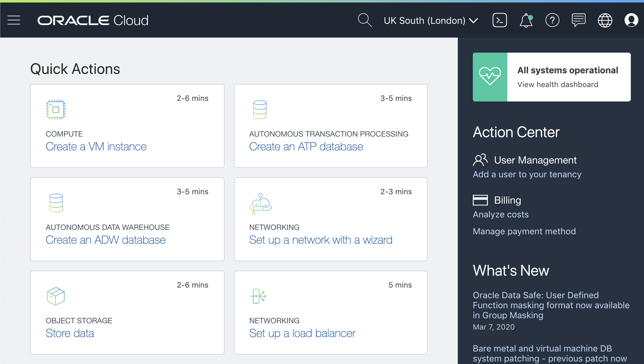Click the health heart status icon
The height and width of the screenshot is (364, 644).
tap(490, 77)
